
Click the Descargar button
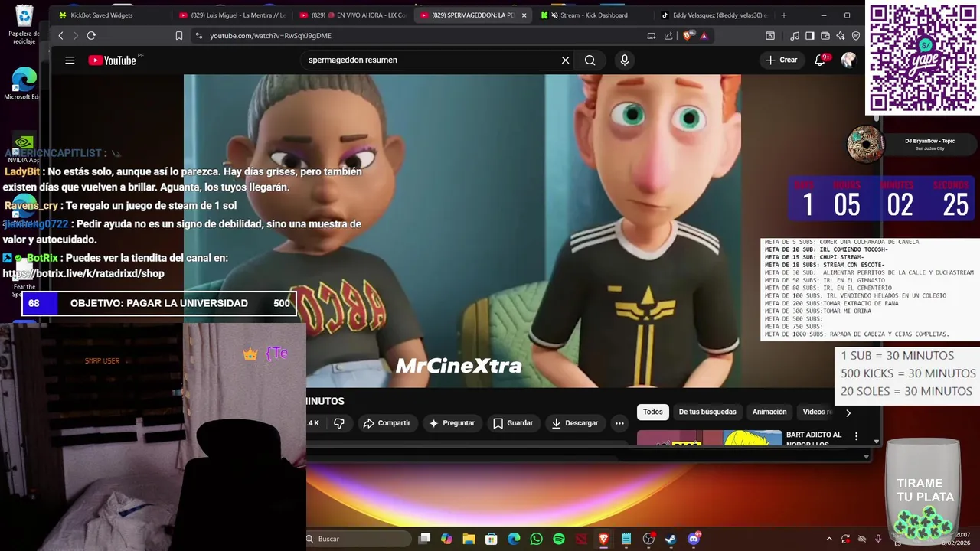pos(575,423)
